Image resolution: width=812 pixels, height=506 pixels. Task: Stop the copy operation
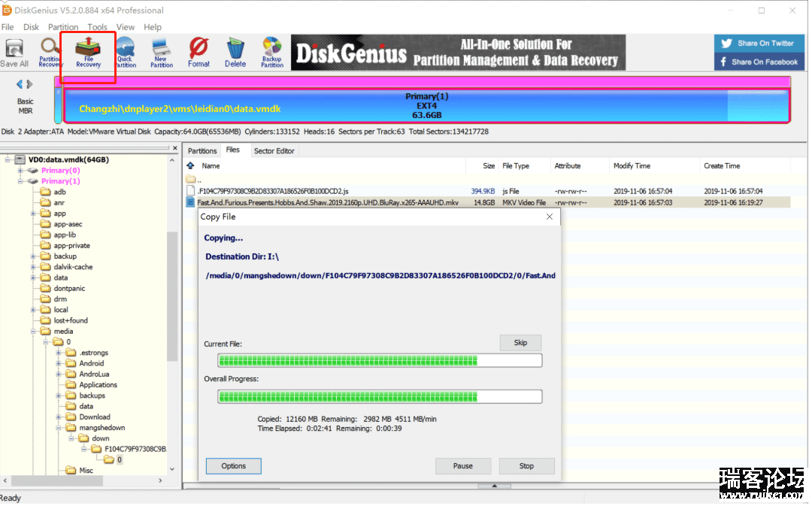(526, 466)
